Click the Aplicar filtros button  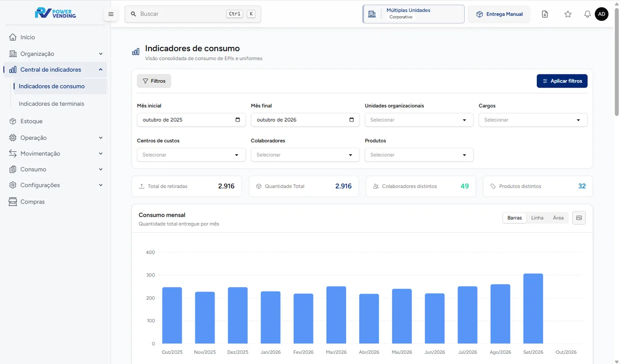click(x=562, y=81)
